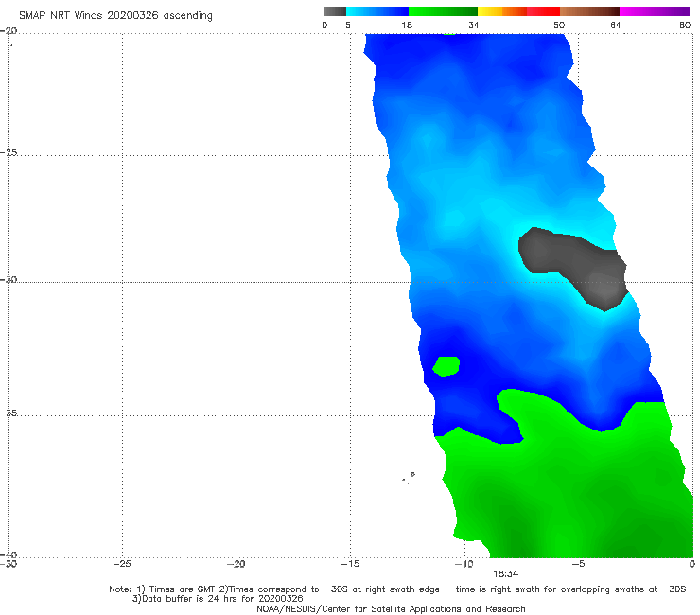Image resolution: width=700 pixels, height=615 pixels.
Task: Click the longitude axis label '-15'
Action: pos(350,564)
